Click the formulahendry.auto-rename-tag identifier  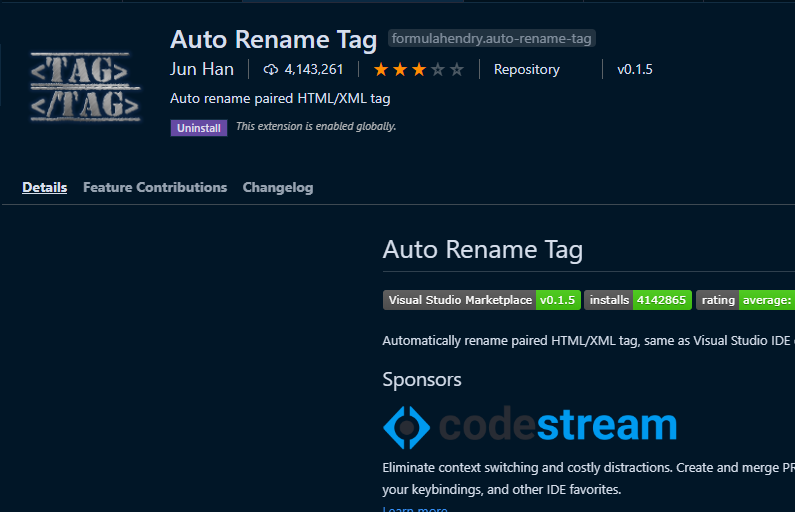[491, 39]
